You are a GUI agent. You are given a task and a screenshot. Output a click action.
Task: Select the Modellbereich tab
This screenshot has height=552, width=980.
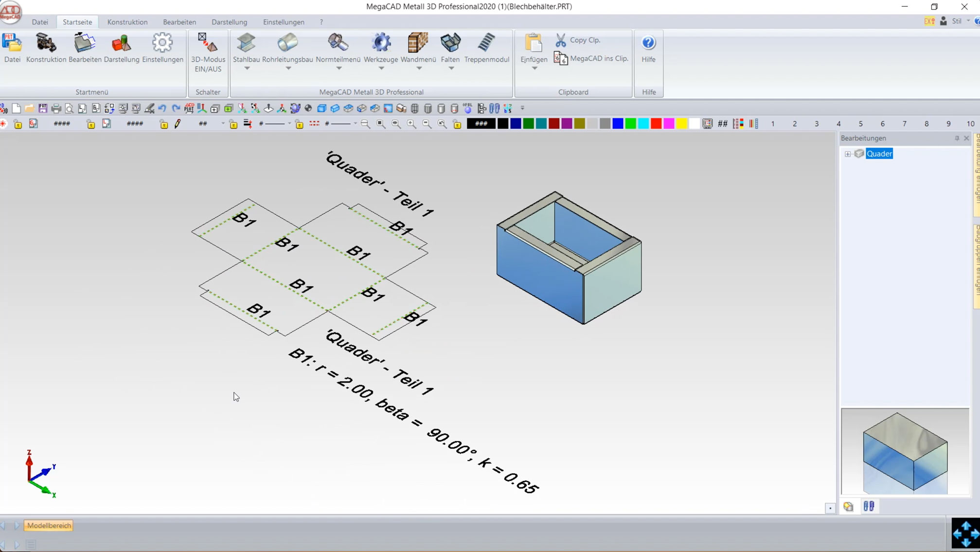tap(49, 525)
